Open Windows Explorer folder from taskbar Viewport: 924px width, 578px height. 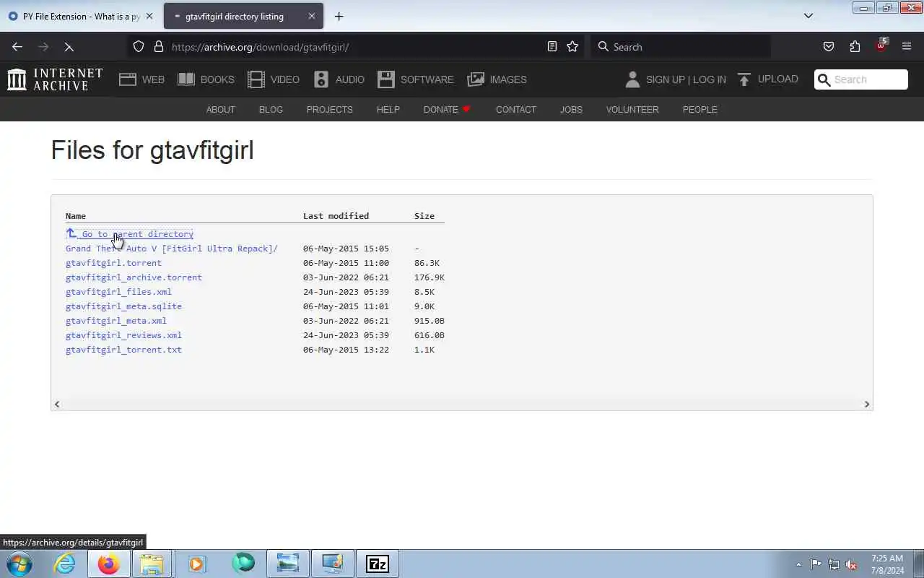click(x=152, y=564)
